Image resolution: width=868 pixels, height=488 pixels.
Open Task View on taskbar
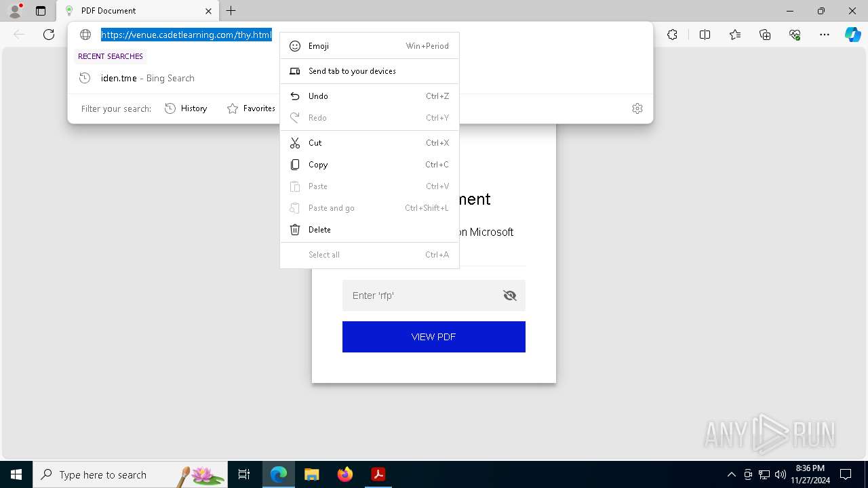(x=244, y=474)
